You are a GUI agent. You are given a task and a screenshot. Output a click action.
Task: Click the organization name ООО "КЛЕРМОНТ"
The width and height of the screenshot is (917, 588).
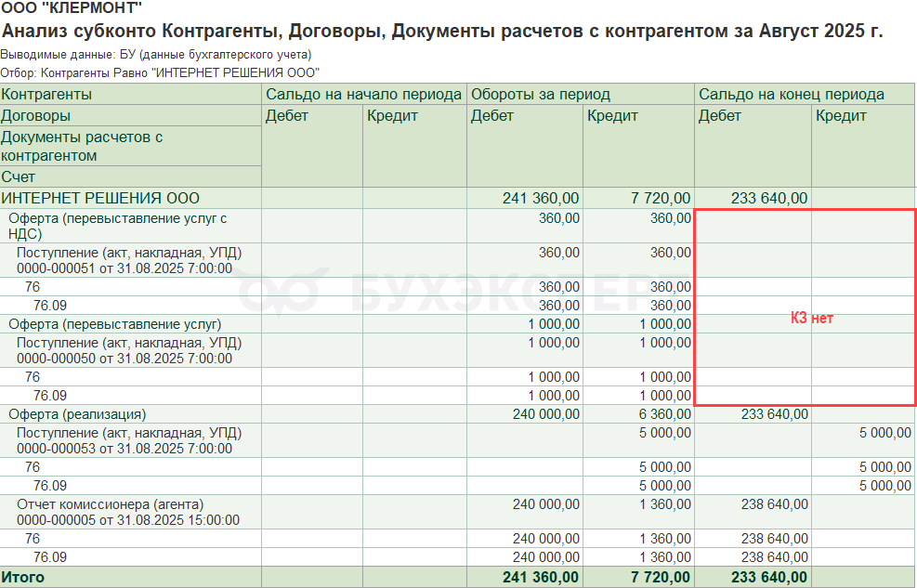tap(72, 7)
